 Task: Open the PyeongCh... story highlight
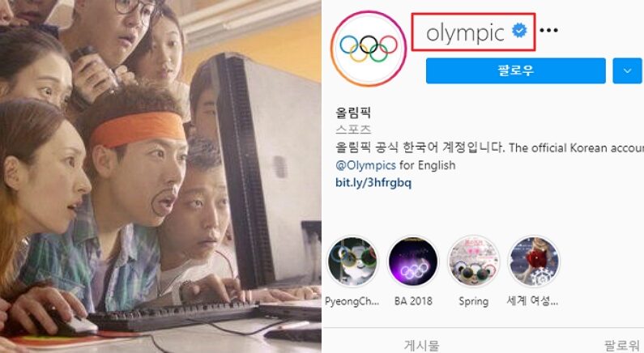(x=352, y=262)
